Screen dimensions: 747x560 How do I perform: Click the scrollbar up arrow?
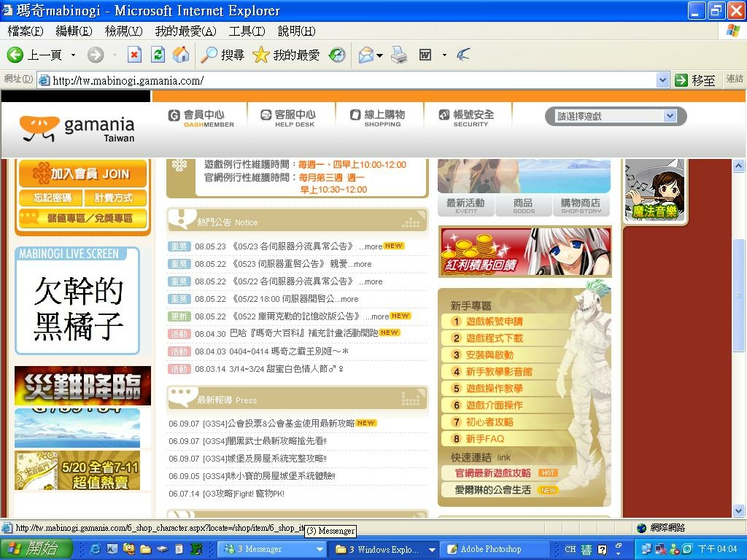click(x=738, y=166)
